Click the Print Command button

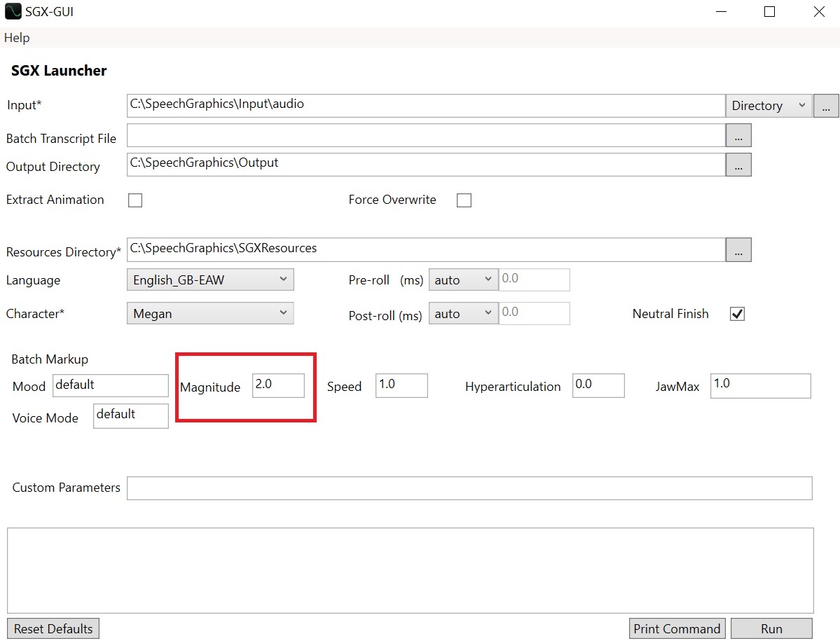click(x=677, y=628)
